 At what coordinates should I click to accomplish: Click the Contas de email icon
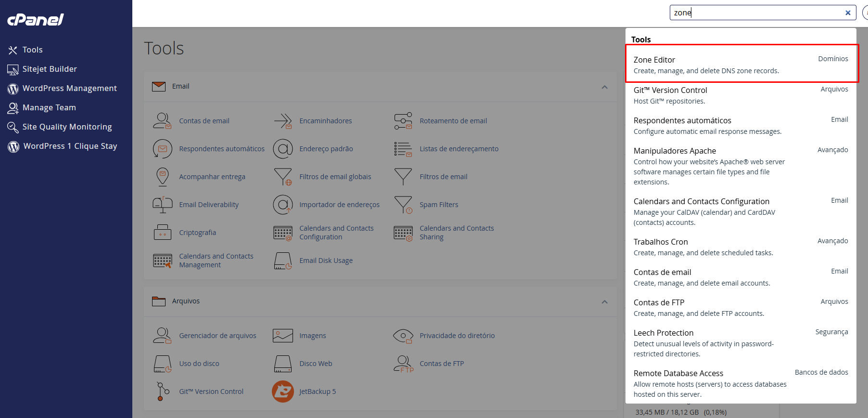[162, 121]
